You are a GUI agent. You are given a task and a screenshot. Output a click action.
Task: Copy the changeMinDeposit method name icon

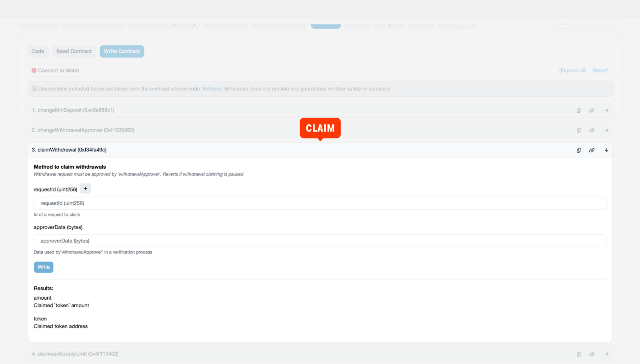point(579,110)
